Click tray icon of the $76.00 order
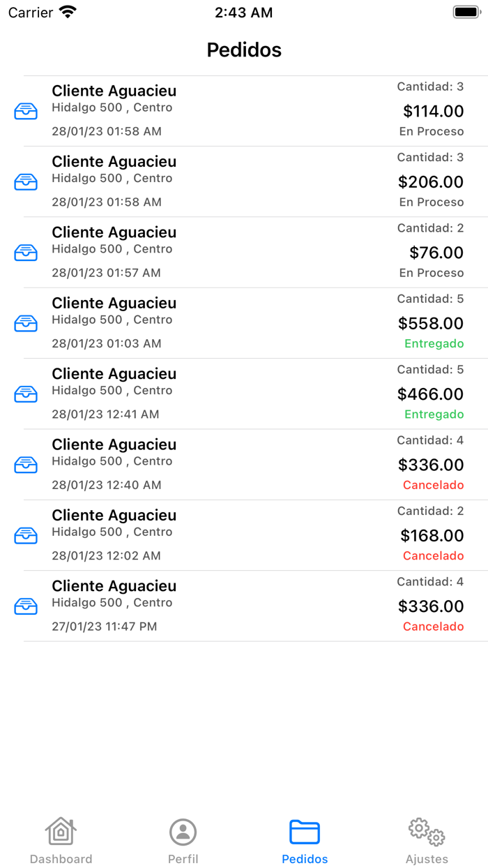The image size is (488, 868). [26, 253]
